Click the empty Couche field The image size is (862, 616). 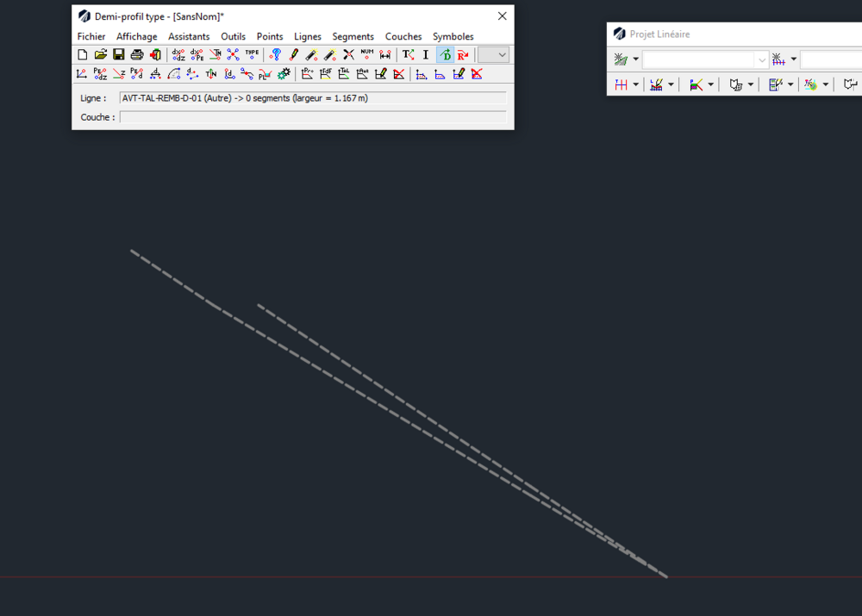point(312,117)
